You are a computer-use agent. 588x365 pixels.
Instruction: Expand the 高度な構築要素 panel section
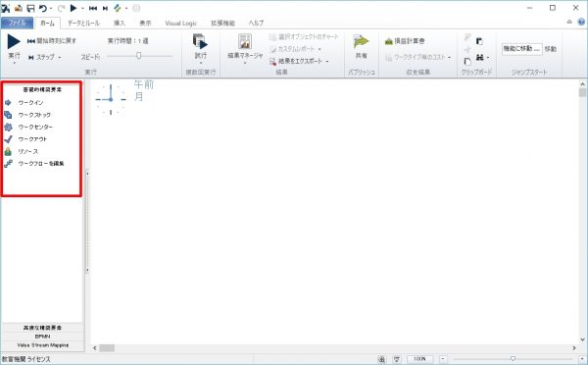[42, 328]
